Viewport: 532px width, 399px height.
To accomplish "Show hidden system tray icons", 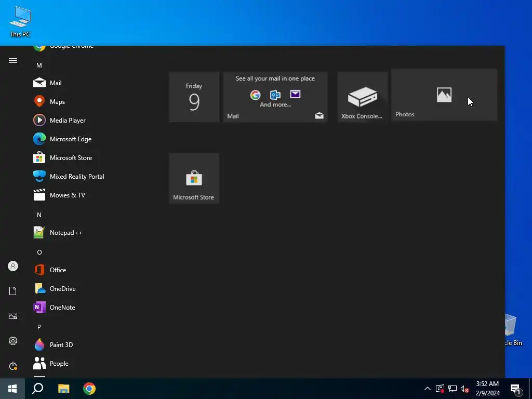I will click(428, 389).
